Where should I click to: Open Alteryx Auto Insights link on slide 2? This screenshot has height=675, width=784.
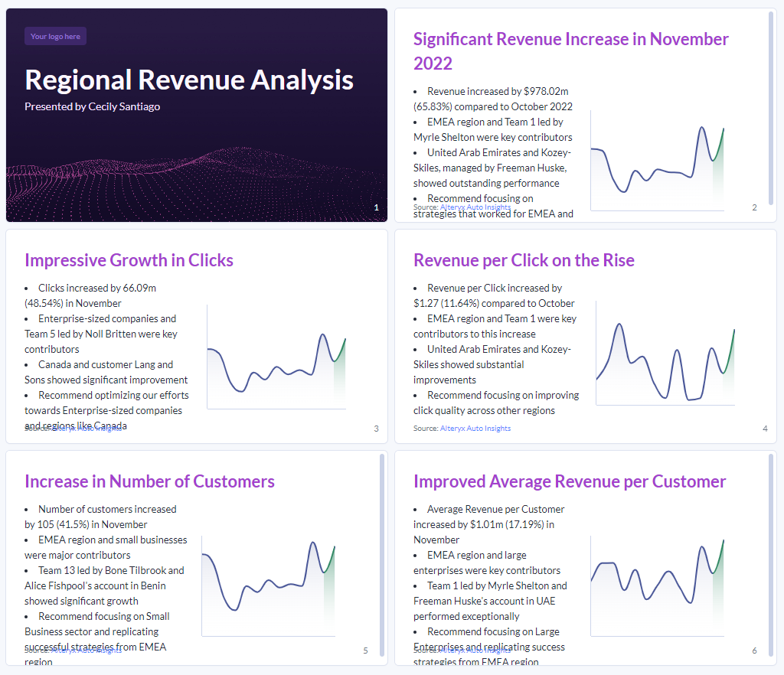(x=475, y=207)
